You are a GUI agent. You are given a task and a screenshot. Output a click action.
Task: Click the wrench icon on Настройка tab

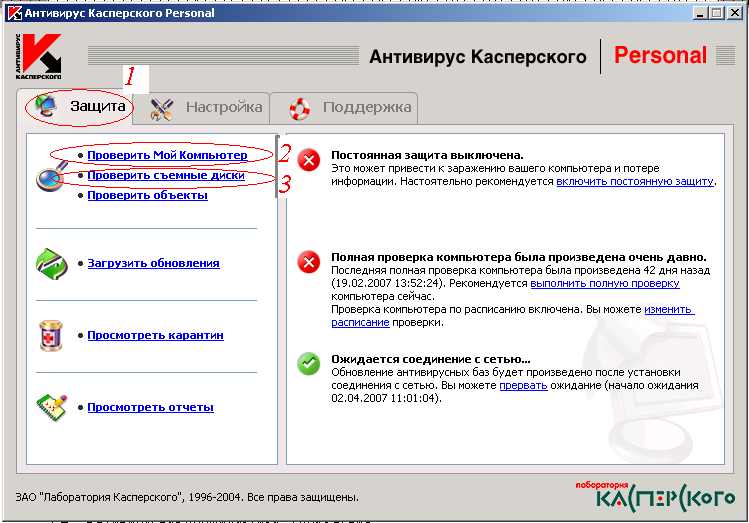pyautogui.click(x=161, y=109)
